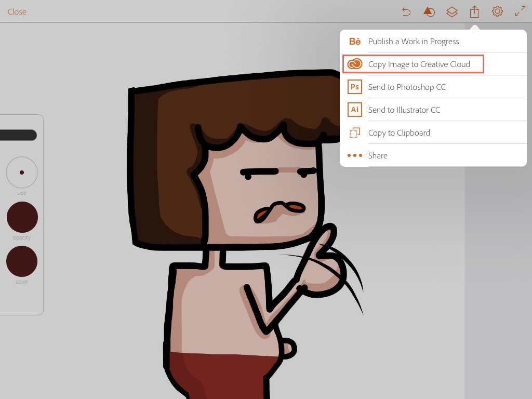Image resolution: width=532 pixels, height=399 pixels.
Task: Select Publish a Work in Progress
Action: pyautogui.click(x=433, y=41)
